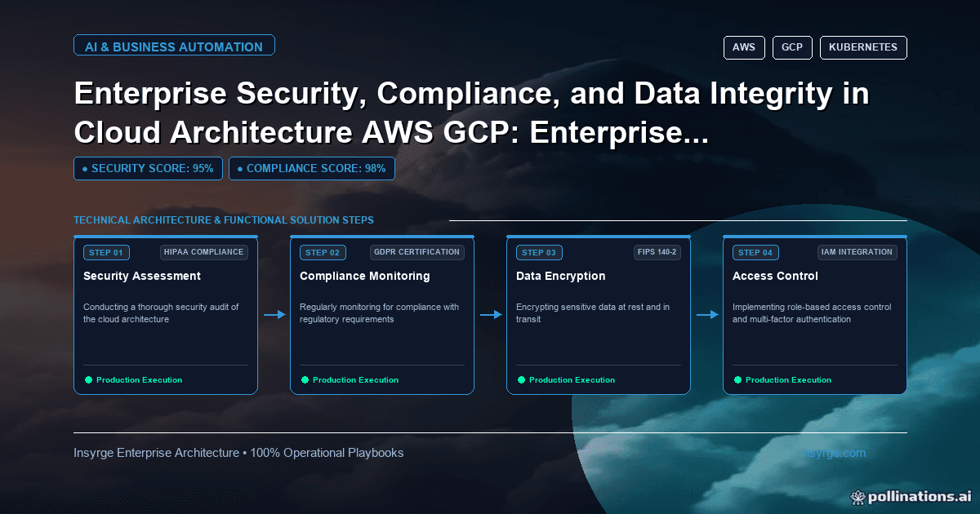Click Production Execution in the Compliance Monitoring card
The height and width of the screenshot is (514, 980).
tap(356, 380)
